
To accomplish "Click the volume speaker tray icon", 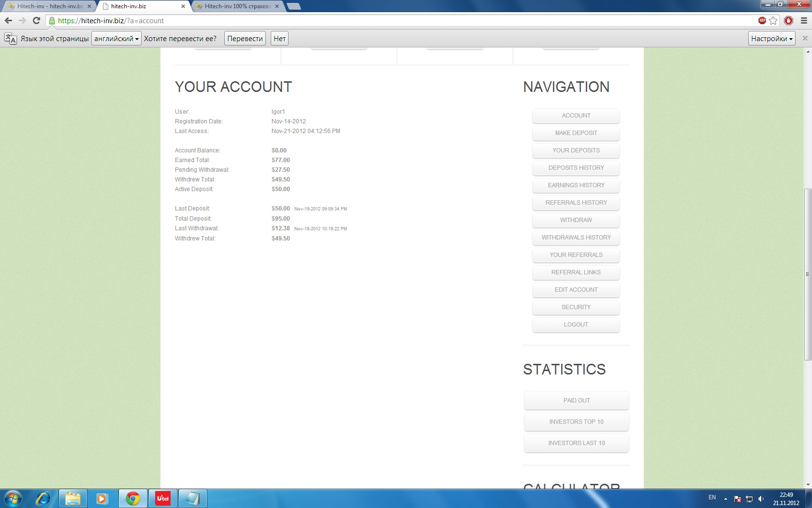I will pos(761,499).
